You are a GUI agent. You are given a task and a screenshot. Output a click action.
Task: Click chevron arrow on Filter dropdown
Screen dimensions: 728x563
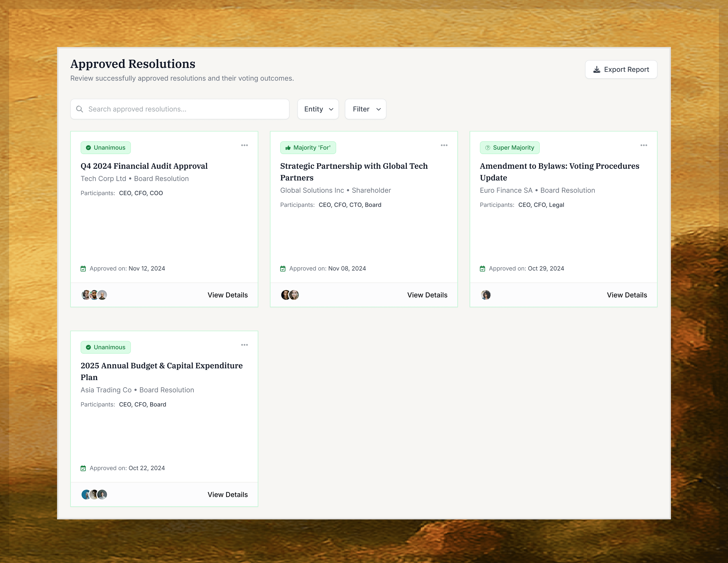[x=379, y=109]
